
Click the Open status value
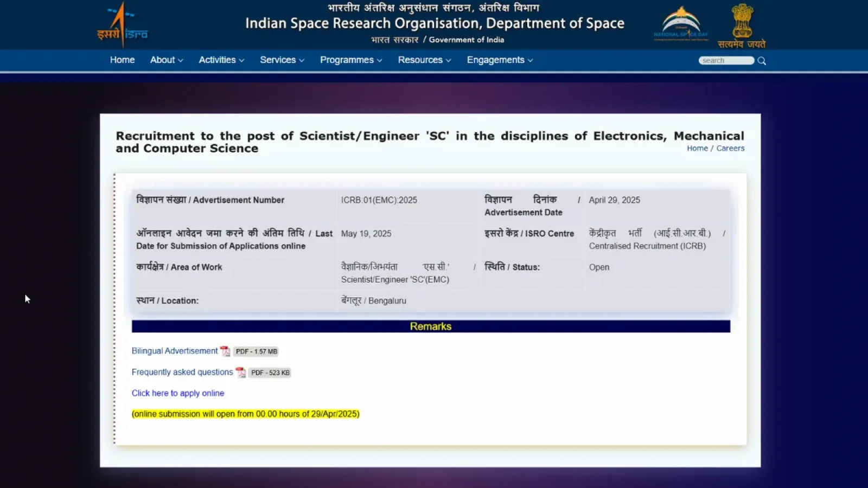coord(599,267)
